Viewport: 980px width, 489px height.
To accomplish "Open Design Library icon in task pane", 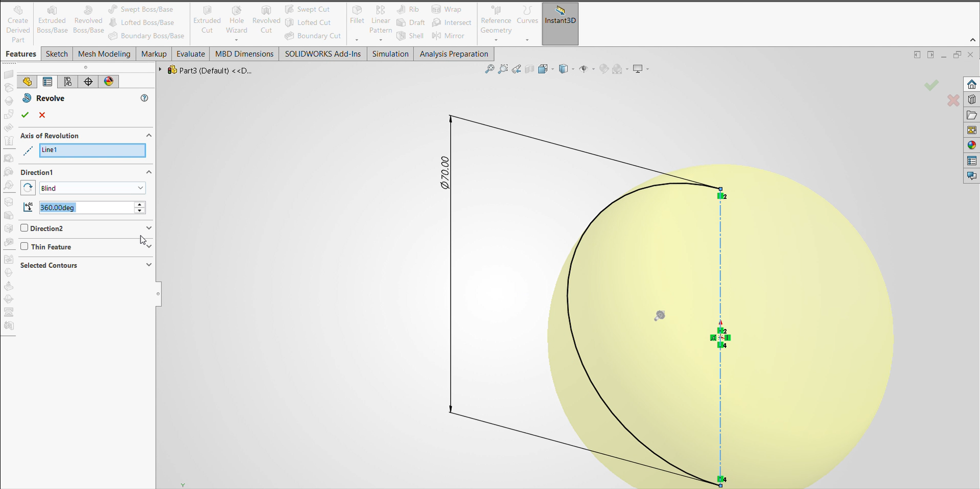I will coord(972,100).
